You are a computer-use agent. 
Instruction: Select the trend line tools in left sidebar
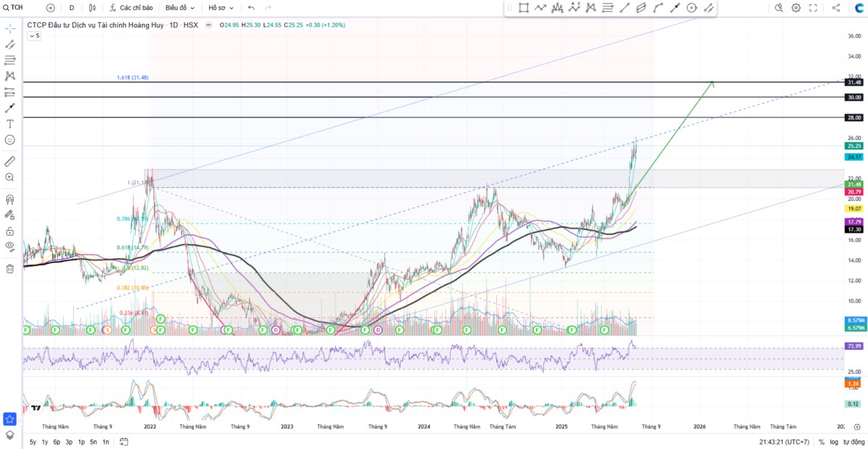tap(10, 44)
